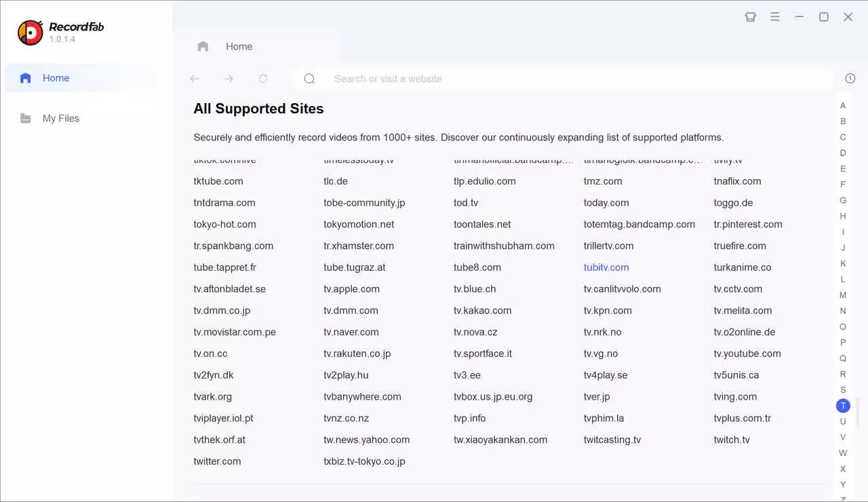Open tube8.com link

tap(477, 267)
